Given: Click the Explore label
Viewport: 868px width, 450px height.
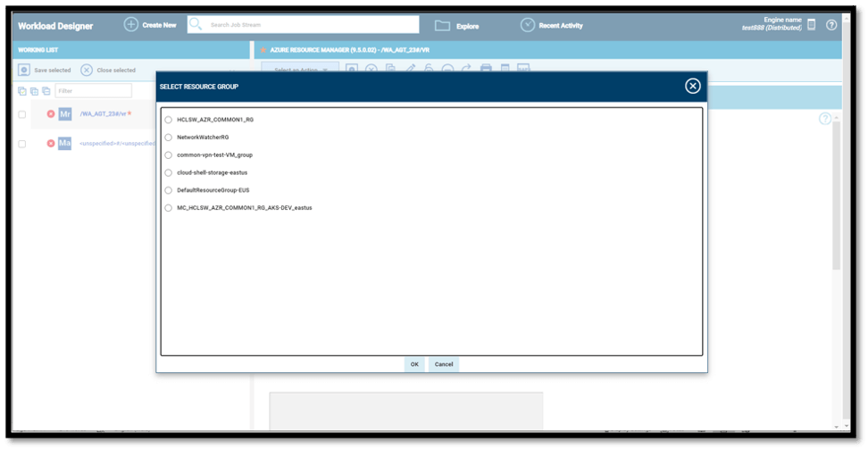Looking at the screenshot, I should point(468,26).
